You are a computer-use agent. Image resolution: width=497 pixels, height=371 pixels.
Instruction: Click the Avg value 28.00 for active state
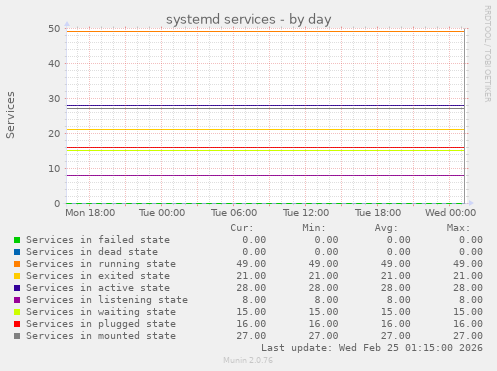point(396,288)
